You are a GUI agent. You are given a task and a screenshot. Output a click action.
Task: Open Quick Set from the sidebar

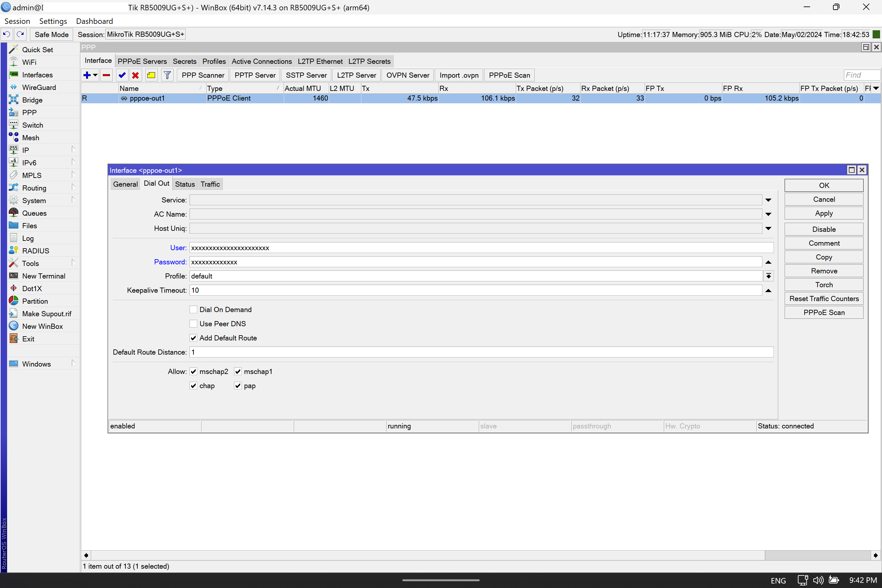click(x=37, y=50)
